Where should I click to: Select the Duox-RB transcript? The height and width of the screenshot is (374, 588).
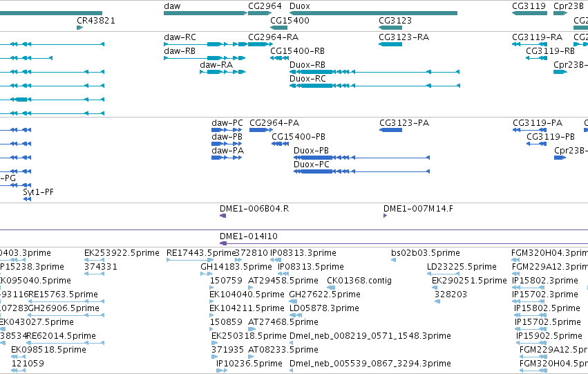pyautogui.click(x=374, y=72)
